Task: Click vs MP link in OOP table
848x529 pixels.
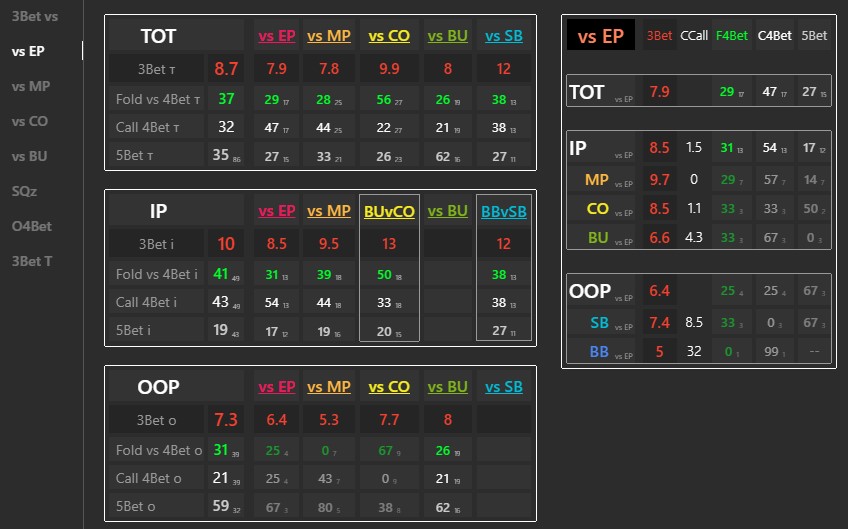Action: pos(329,387)
